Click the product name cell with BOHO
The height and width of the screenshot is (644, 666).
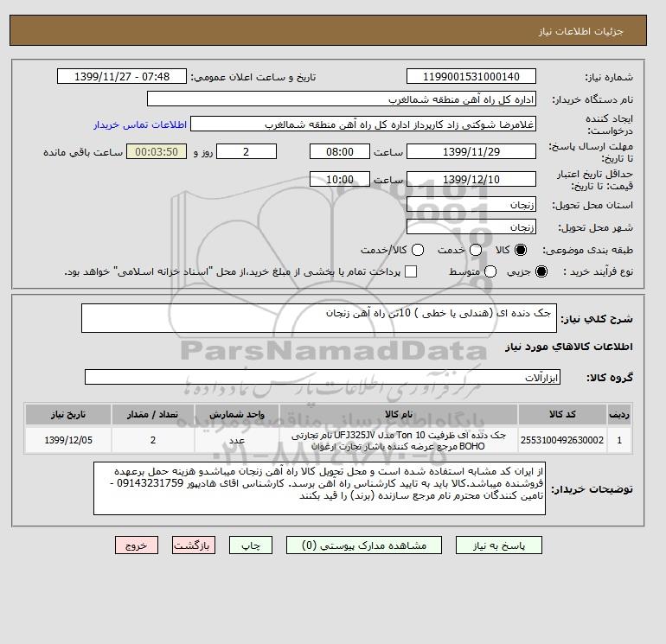(399, 441)
